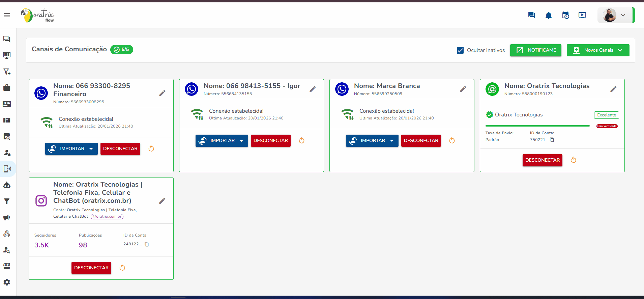Expand the IMPORTAR dropdown on the Marca Branca card
Viewport: 644px width, 299px height.
(x=392, y=141)
